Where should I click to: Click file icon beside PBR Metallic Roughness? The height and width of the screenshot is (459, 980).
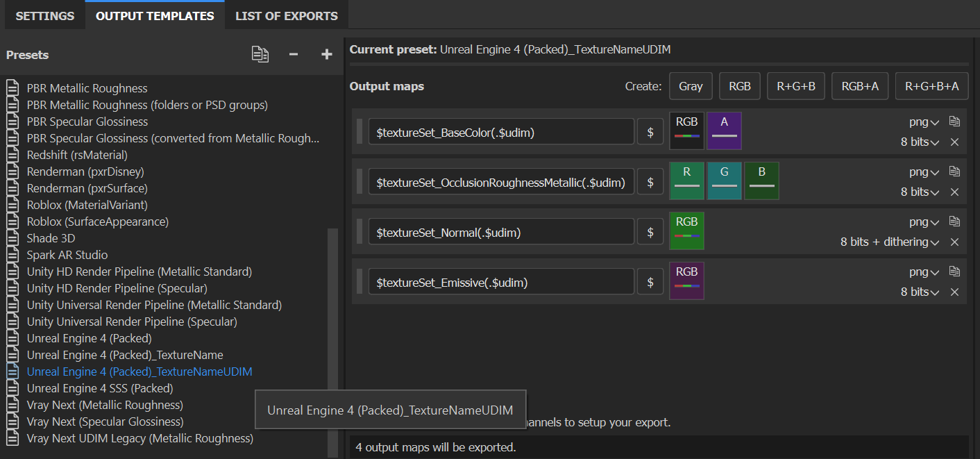click(x=13, y=88)
